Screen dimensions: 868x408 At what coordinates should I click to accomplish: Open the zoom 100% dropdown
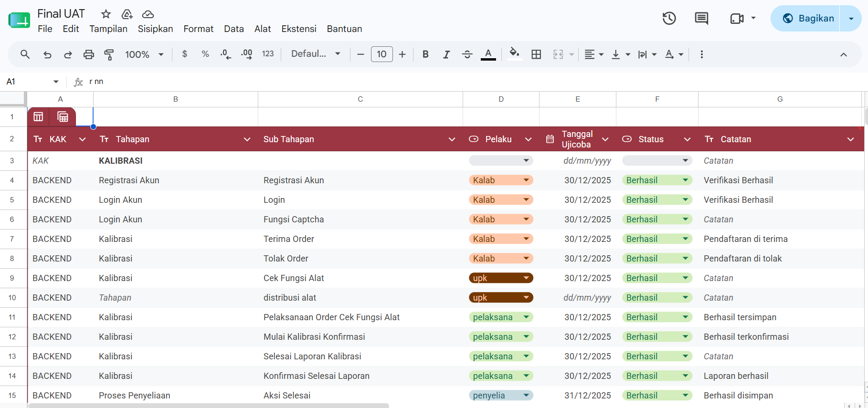click(144, 54)
